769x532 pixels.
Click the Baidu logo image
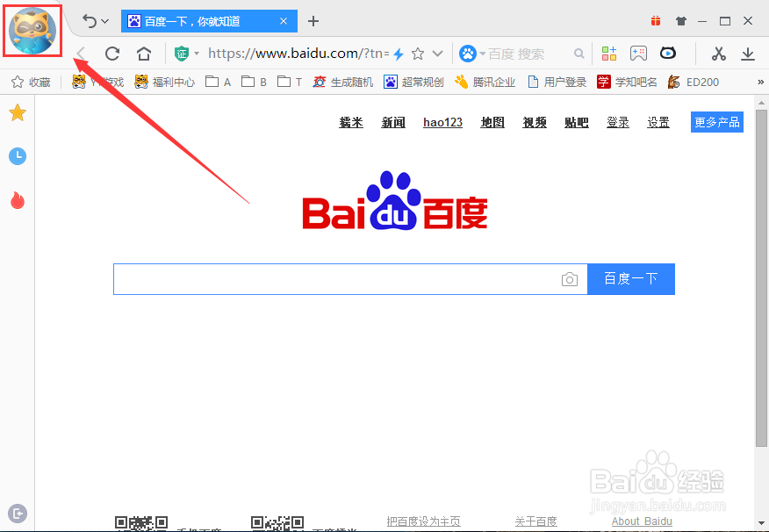(x=395, y=201)
